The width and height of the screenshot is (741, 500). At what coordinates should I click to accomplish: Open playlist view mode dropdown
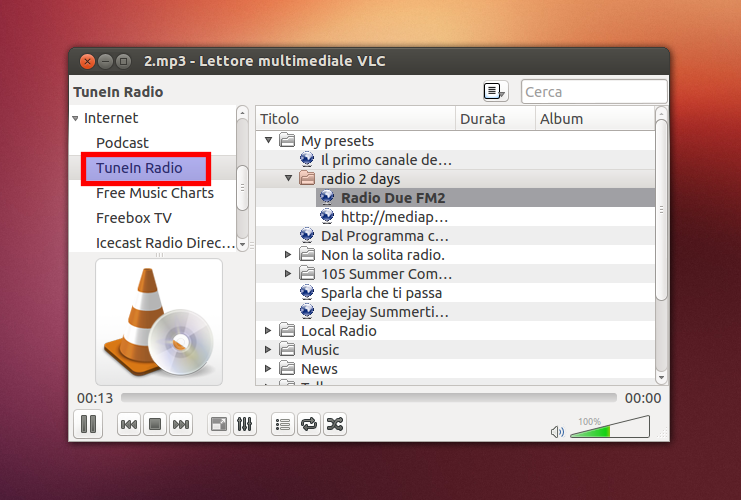(x=495, y=91)
